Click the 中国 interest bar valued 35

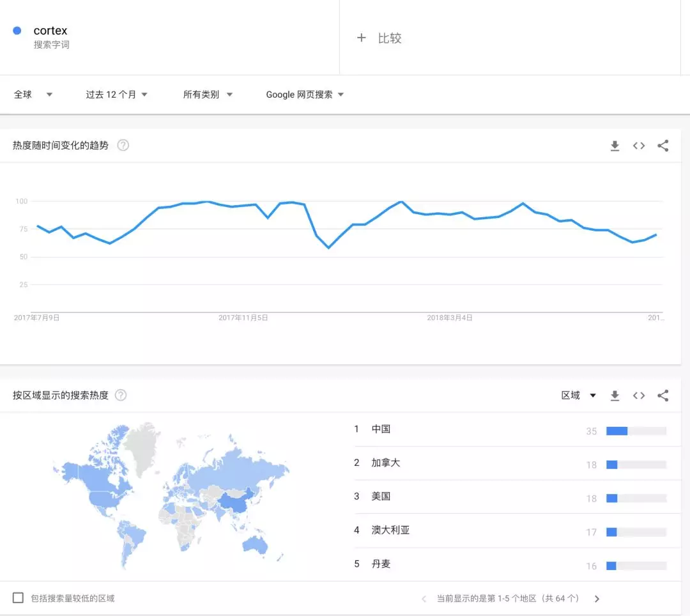click(636, 431)
